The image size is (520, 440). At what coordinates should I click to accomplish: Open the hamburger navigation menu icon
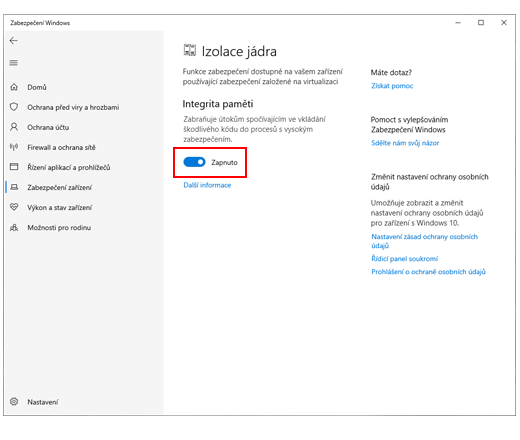[14, 63]
